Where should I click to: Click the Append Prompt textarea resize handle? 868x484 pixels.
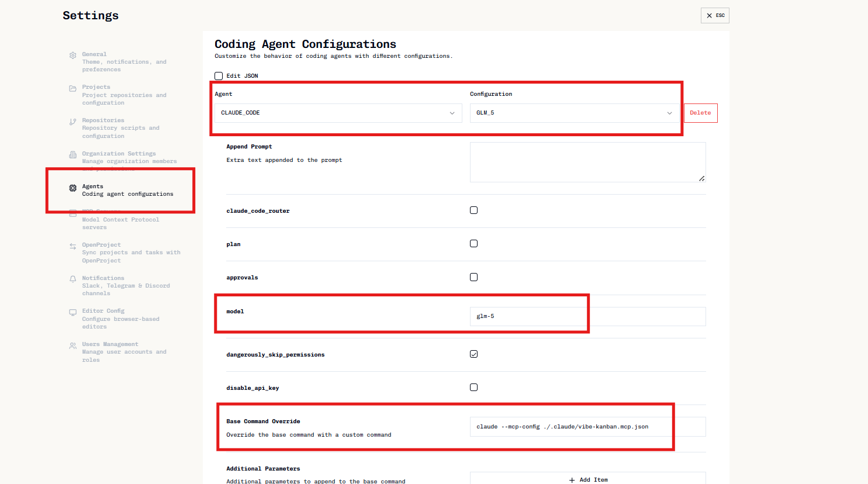coord(702,178)
